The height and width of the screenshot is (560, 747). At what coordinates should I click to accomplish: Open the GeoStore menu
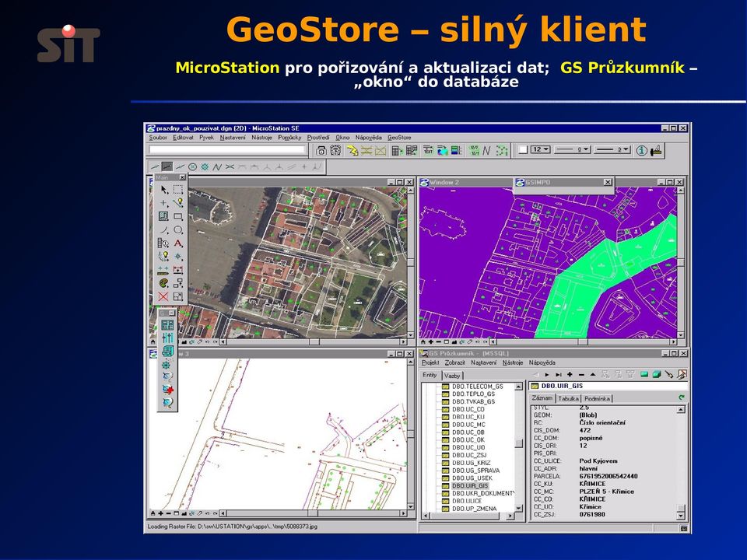pyautogui.click(x=399, y=138)
